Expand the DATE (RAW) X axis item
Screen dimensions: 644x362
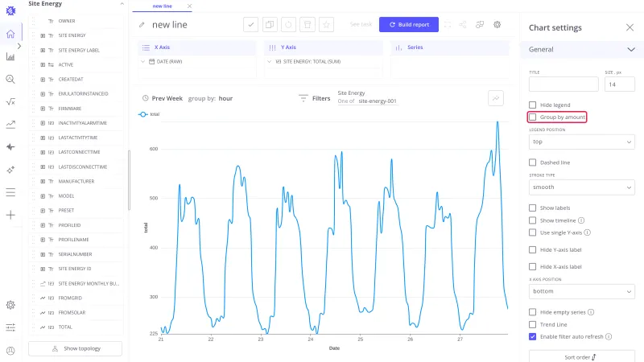click(142, 62)
